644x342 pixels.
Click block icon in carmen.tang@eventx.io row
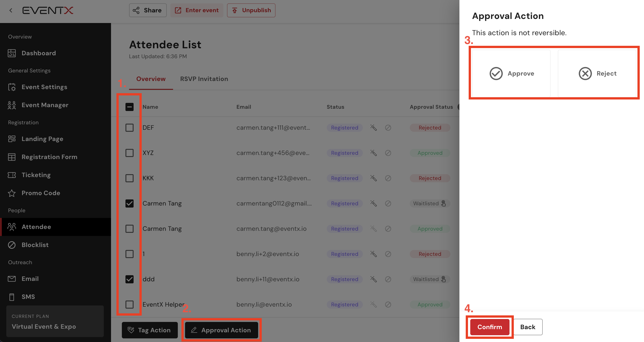point(388,229)
